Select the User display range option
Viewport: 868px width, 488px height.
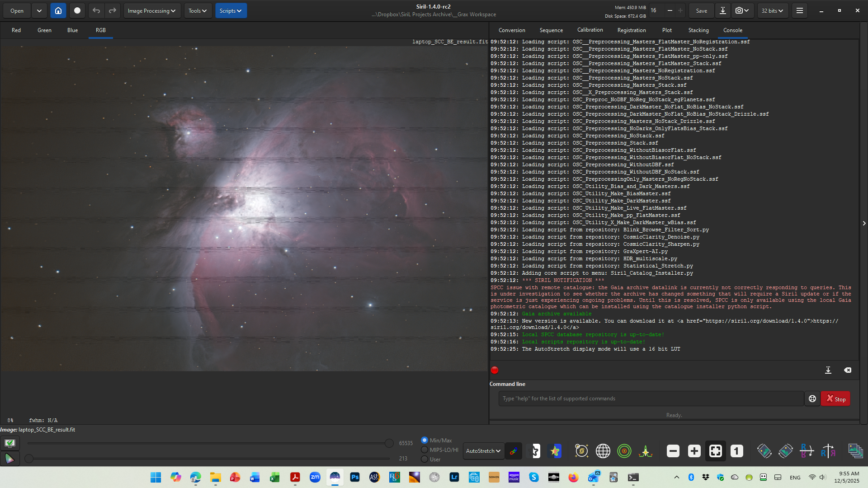tap(425, 459)
